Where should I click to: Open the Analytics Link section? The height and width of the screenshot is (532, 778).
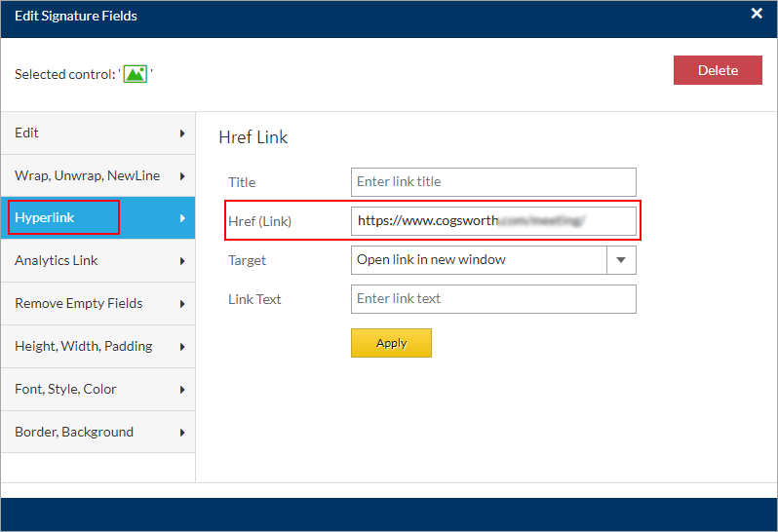tap(97, 261)
